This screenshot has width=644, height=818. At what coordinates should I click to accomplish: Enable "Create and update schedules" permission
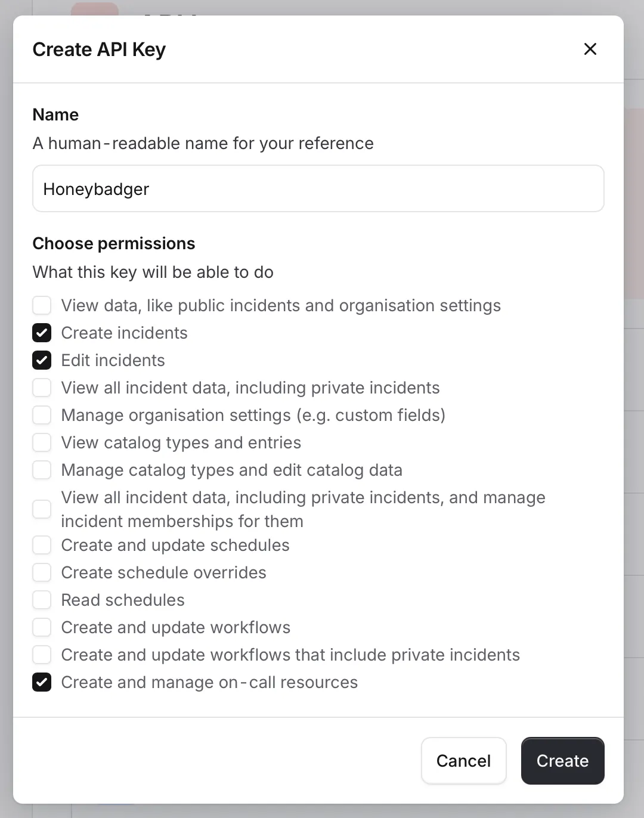42,545
